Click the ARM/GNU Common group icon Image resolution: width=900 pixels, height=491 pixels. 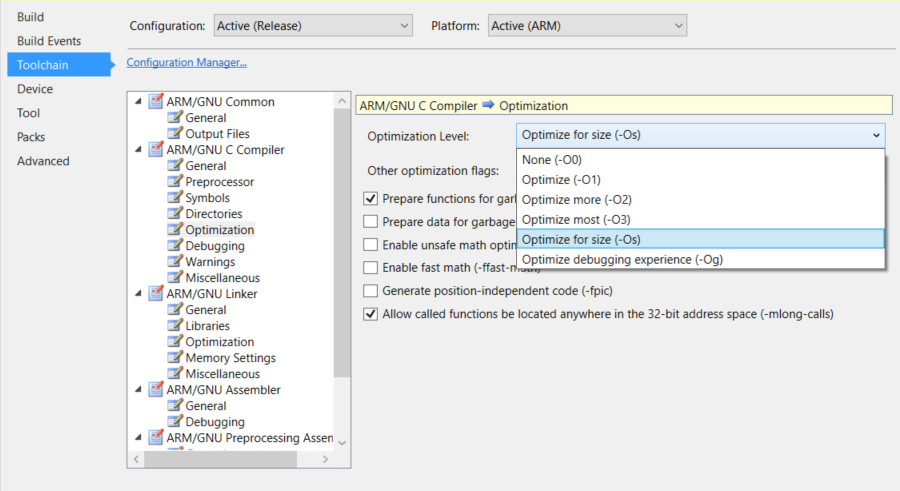[x=156, y=102]
